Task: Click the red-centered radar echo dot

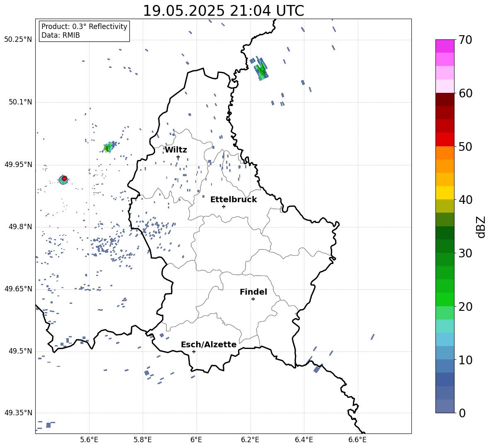Action: (x=64, y=179)
